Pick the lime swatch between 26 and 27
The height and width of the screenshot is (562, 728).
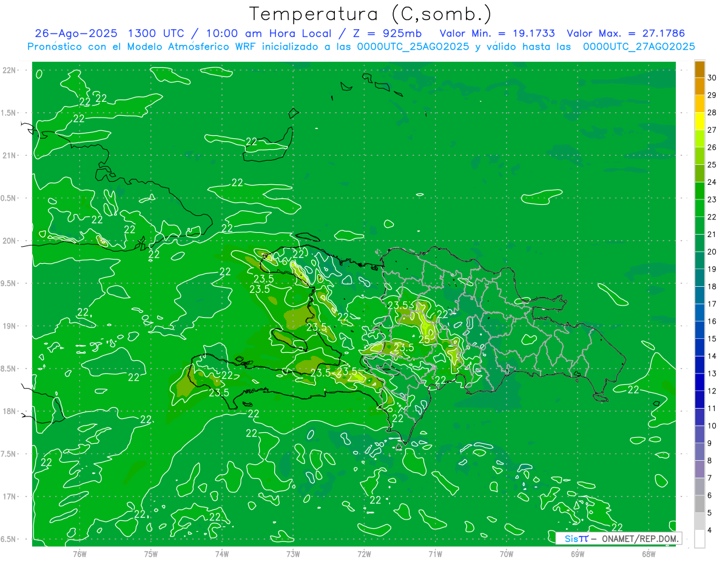[x=699, y=139]
